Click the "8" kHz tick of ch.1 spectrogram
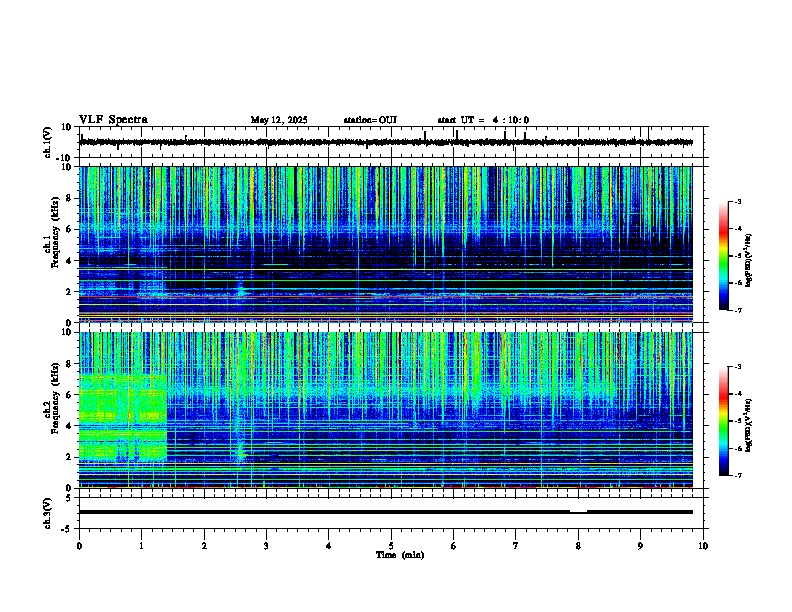Viewport: 792px width, 612px height. point(70,198)
